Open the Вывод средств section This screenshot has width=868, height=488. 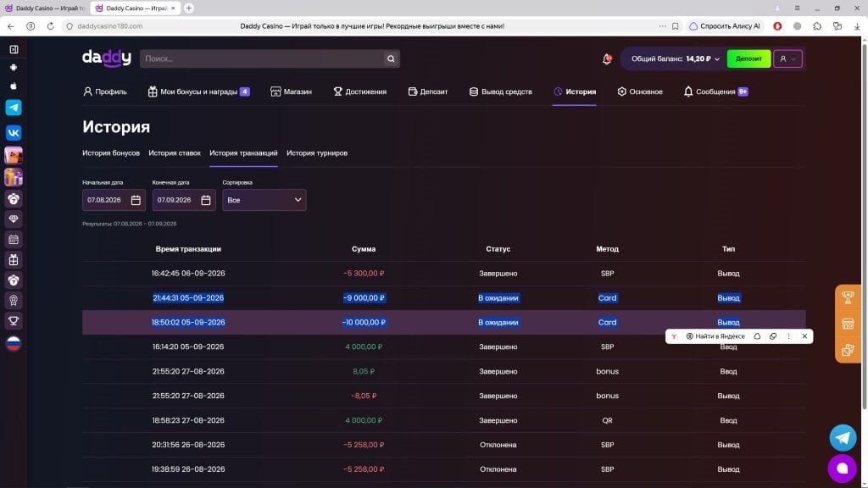[500, 91]
